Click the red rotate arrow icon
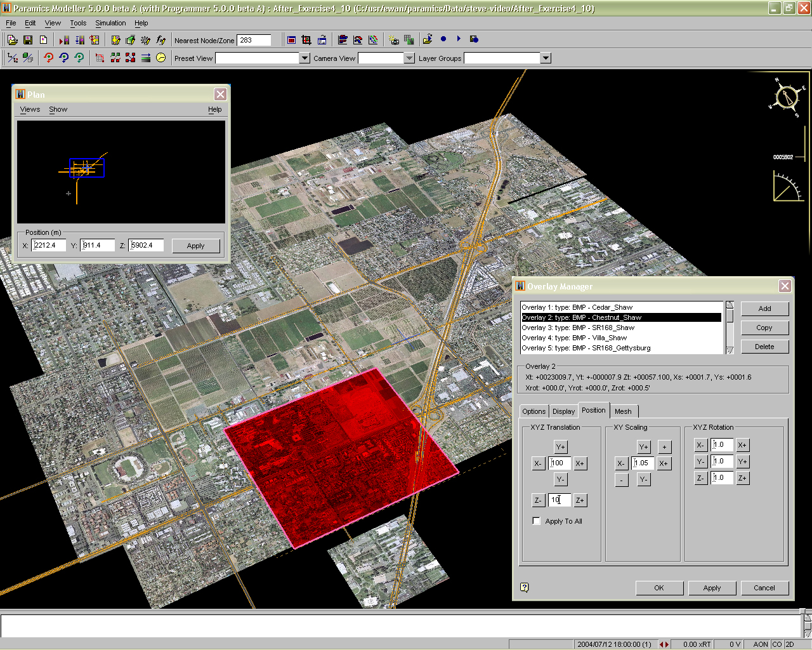The image size is (812, 650). [49, 58]
